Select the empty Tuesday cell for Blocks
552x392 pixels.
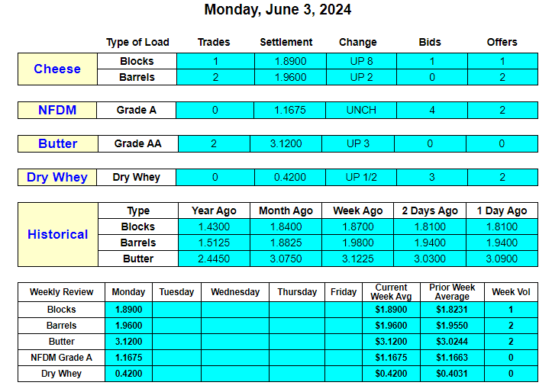click(x=176, y=310)
